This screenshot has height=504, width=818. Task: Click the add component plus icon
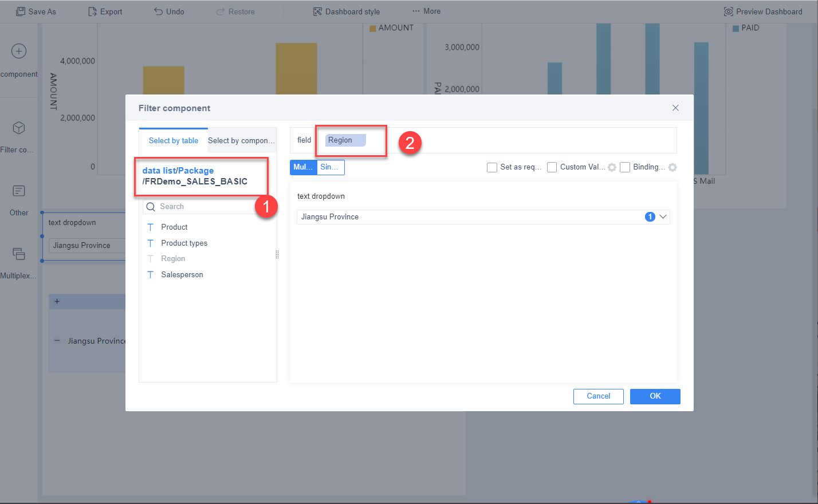coord(19,51)
